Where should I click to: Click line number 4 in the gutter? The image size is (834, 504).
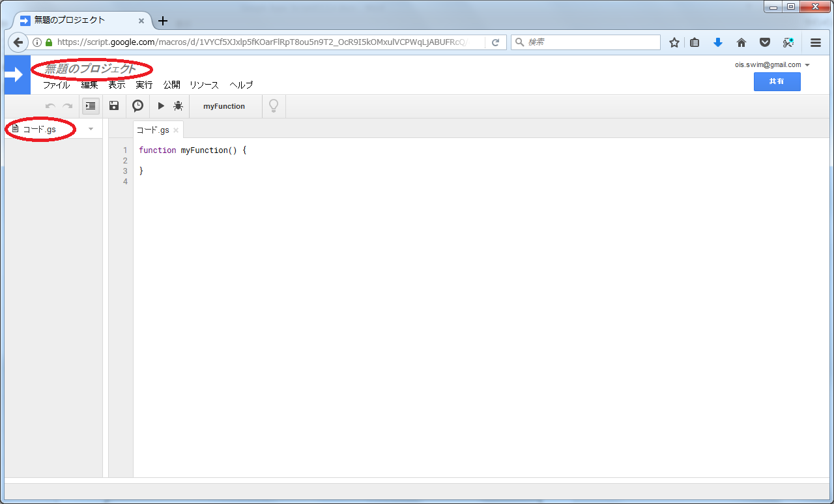(125, 182)
